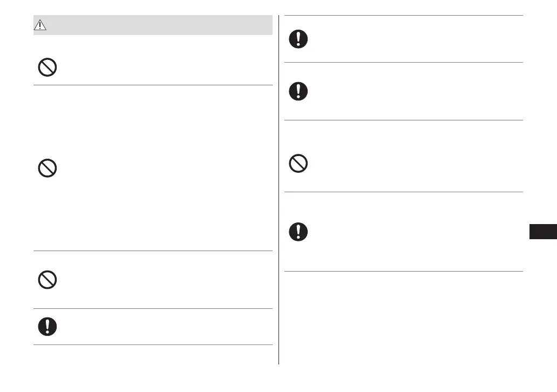Click the blank area right of the left column's second prohibition icon
The height and width of the screenshot is (392, 557).
coord(162,169)
